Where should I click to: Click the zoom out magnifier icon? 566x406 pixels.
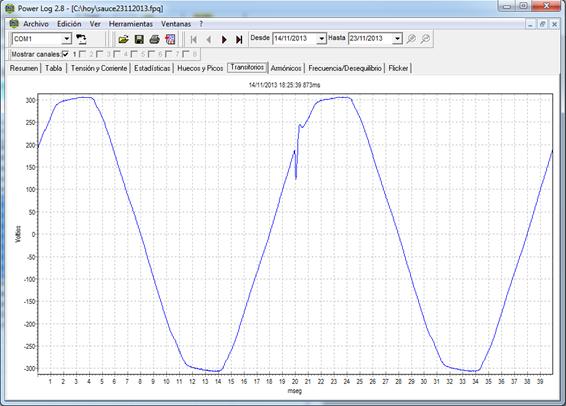(426, 39)
